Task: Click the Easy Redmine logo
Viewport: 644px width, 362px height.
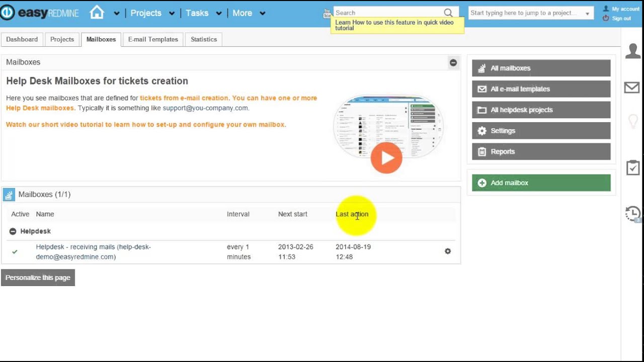Action: [x=40, y=13]
